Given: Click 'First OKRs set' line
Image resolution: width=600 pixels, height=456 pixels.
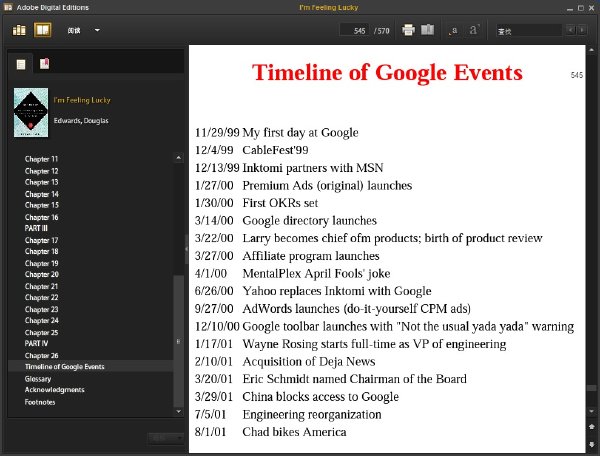Looking at the screenshot, I should pyautogui.click(x=280, y=203).
